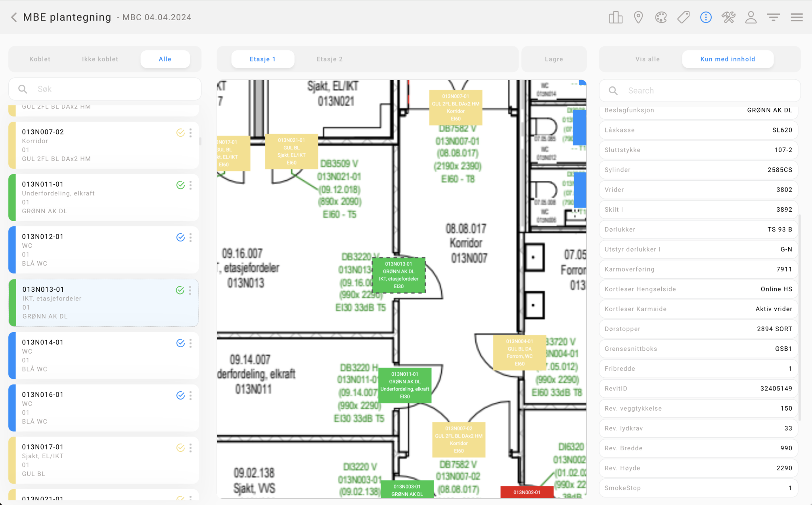
Task: Click the location pin icon
Action: (x=638, y=17)
